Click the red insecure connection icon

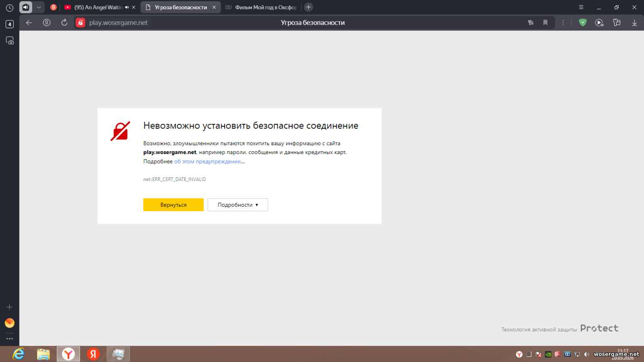(x=80, y=23)
